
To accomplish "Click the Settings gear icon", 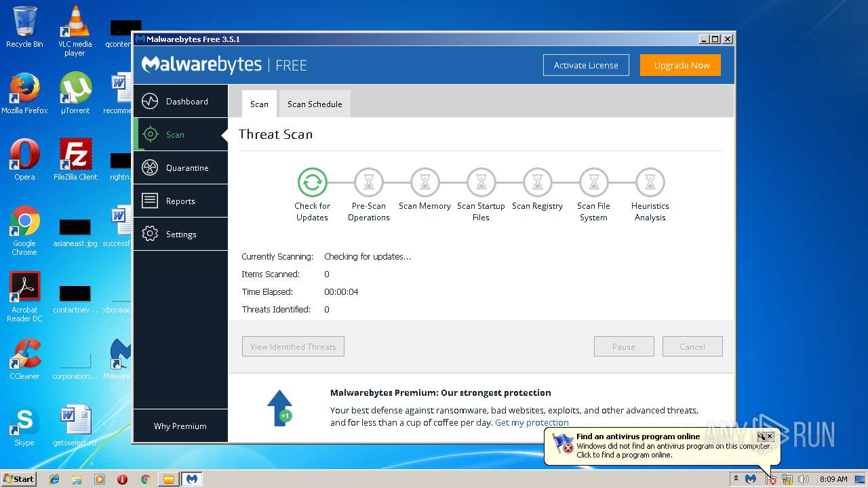I will pos(150,235).
